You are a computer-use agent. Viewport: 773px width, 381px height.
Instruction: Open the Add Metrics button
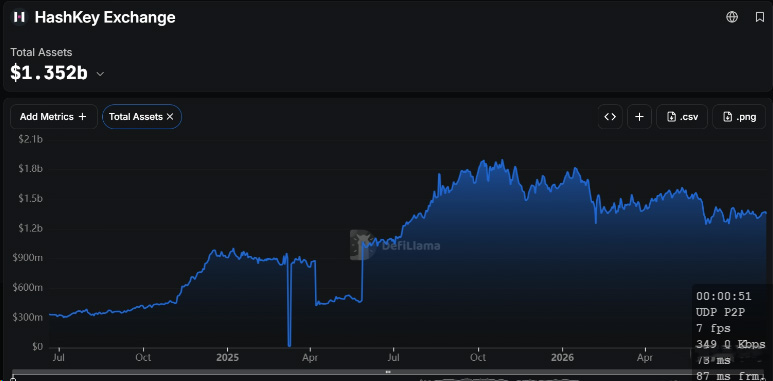pos(54,117)
